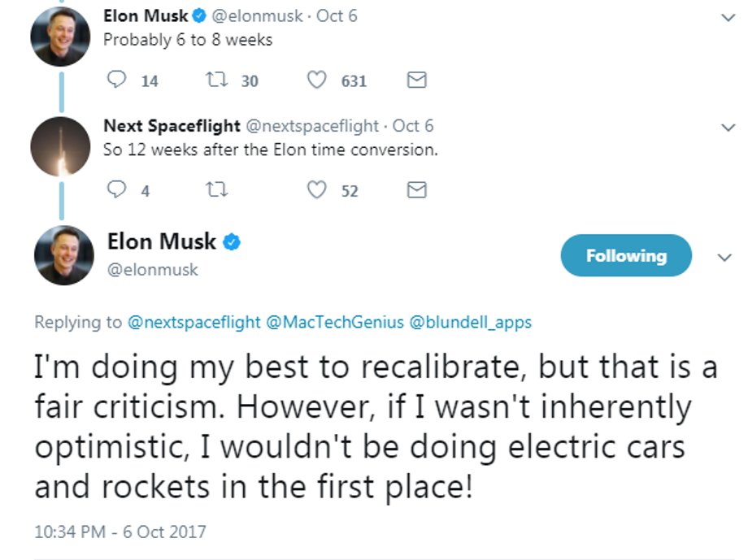Open Elon Musk name on main tweet
This screenshot has height=560, width=748.
coord(161,241)
